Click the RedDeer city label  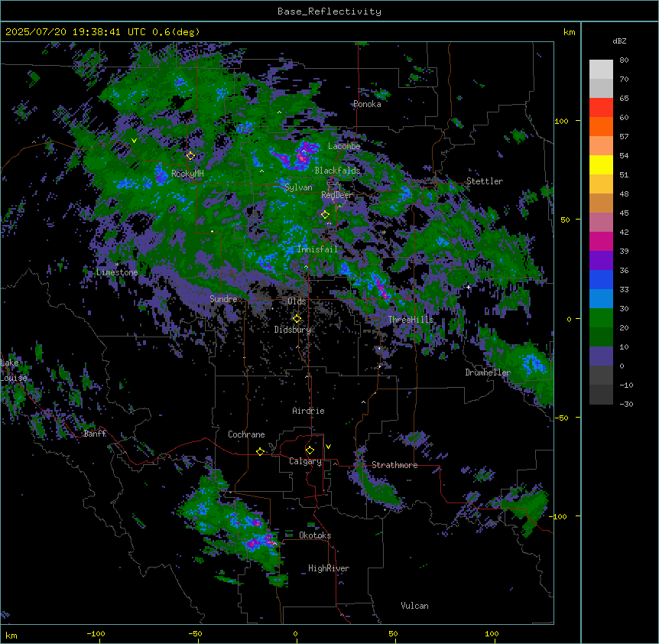[336, 195]
